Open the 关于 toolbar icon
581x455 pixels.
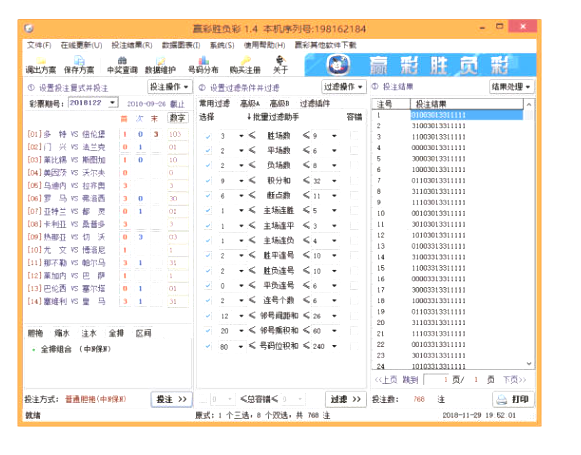pyautogui.click(x=280, y=65)
